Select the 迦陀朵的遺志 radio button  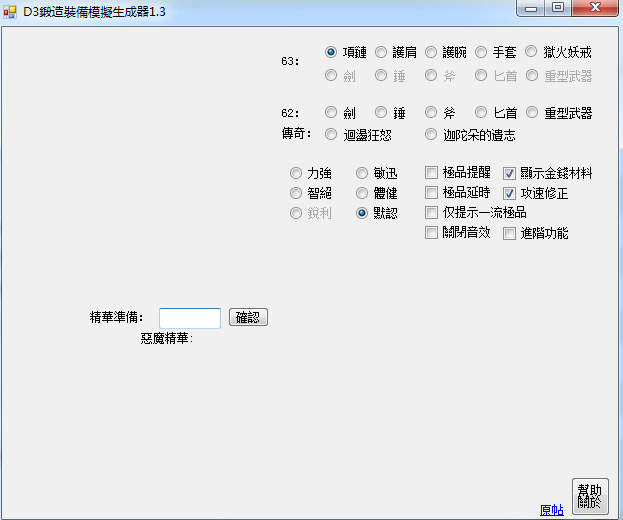(431, 135)
